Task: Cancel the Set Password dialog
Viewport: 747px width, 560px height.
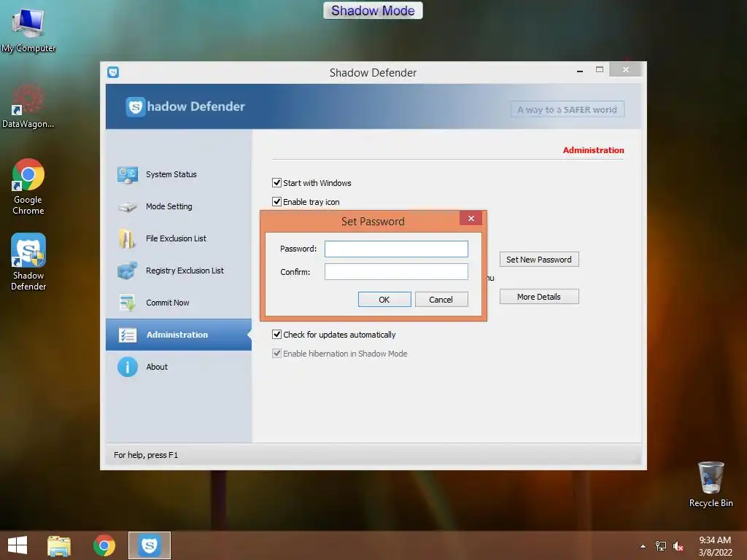Action: (x=441, y=300)
